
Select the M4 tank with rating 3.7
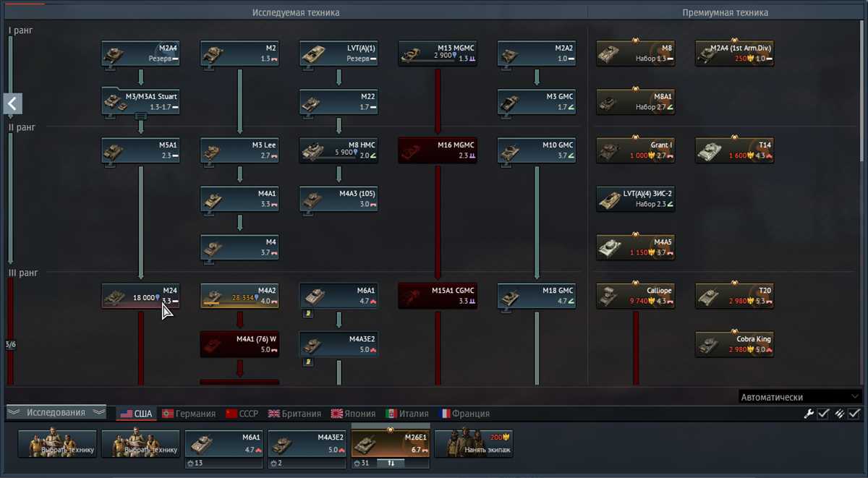click(x=239, y=247)
